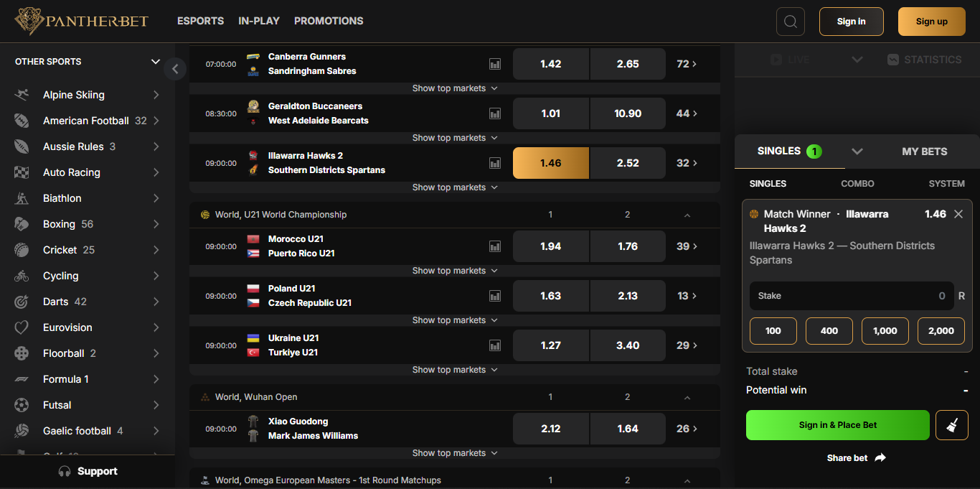Clear the bet slip with the broom icon
Screen dimensions: 980x489
pos(951,424)
